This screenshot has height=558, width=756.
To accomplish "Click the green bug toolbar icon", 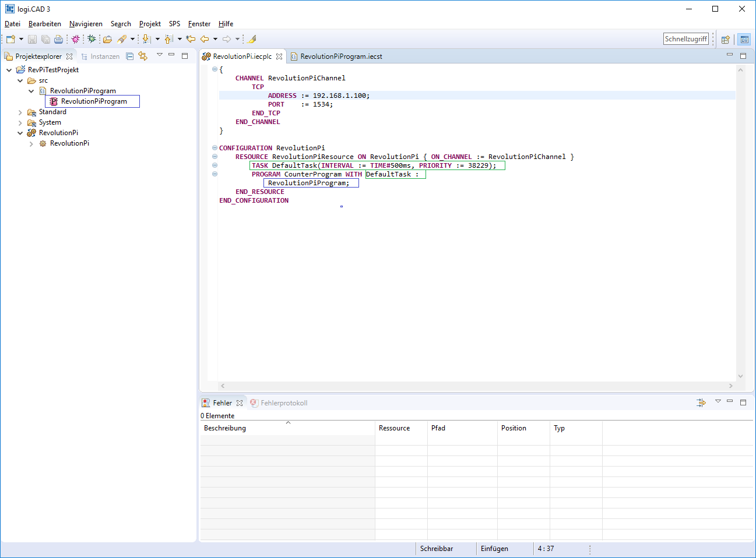I will click(92, 39).
